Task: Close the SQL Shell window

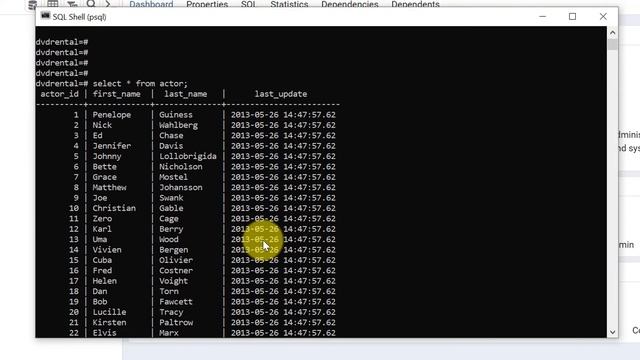Action: pos(603,17)
